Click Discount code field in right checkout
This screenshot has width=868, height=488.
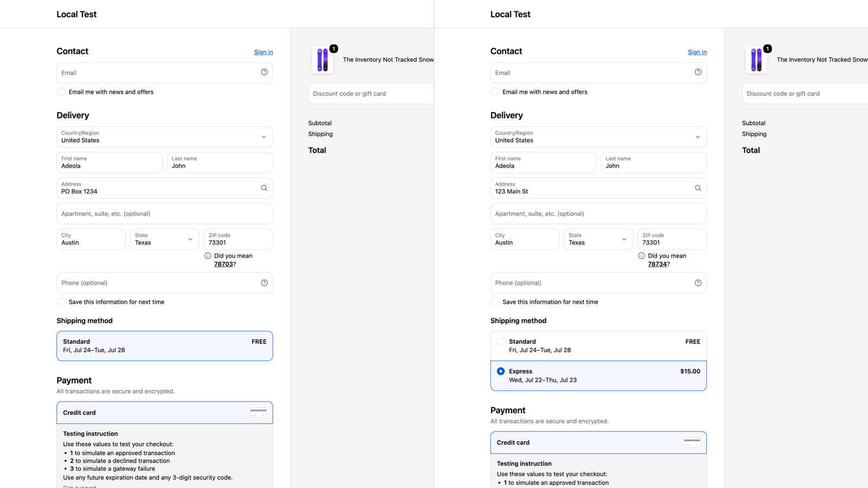click(805, 94)
